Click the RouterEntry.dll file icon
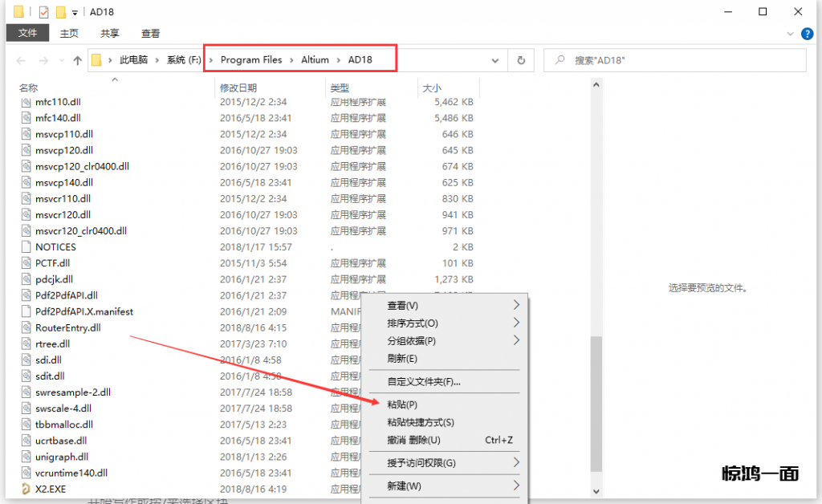822x504 pixels. point(26,327)
